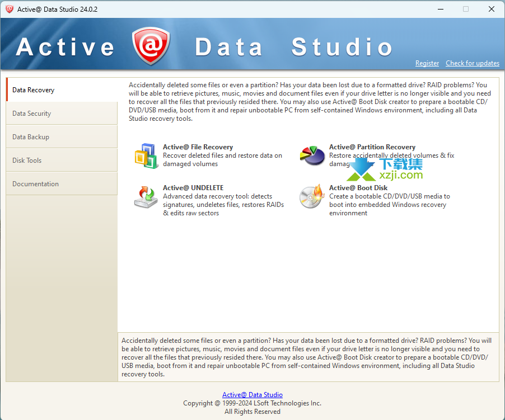Click the Active@ File Recovery title
This screenshot has height=420, width=505.
tap(198, 147)
